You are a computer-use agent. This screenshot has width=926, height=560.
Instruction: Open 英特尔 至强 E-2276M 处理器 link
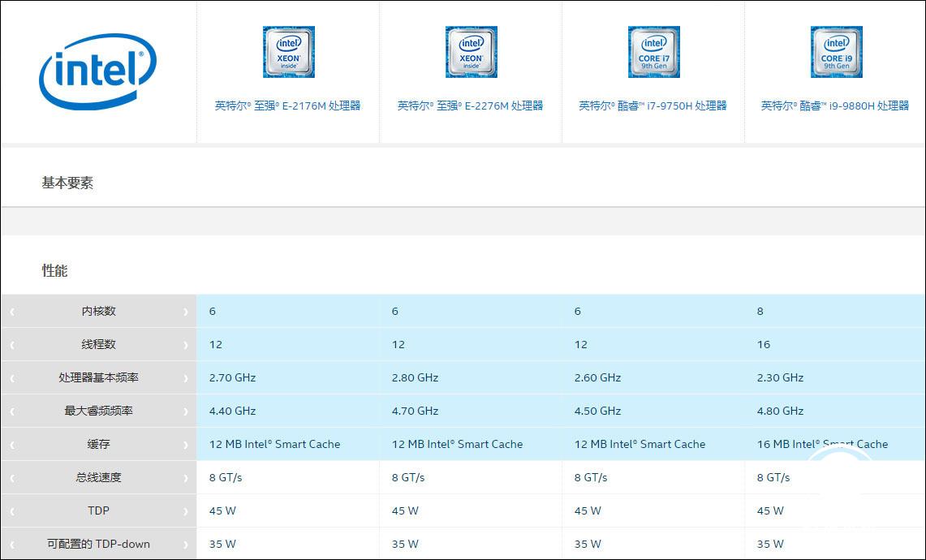[470, 106]
